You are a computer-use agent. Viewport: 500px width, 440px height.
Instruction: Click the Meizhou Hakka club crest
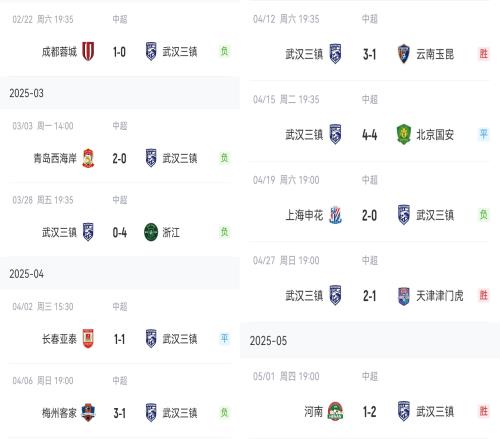88,413
